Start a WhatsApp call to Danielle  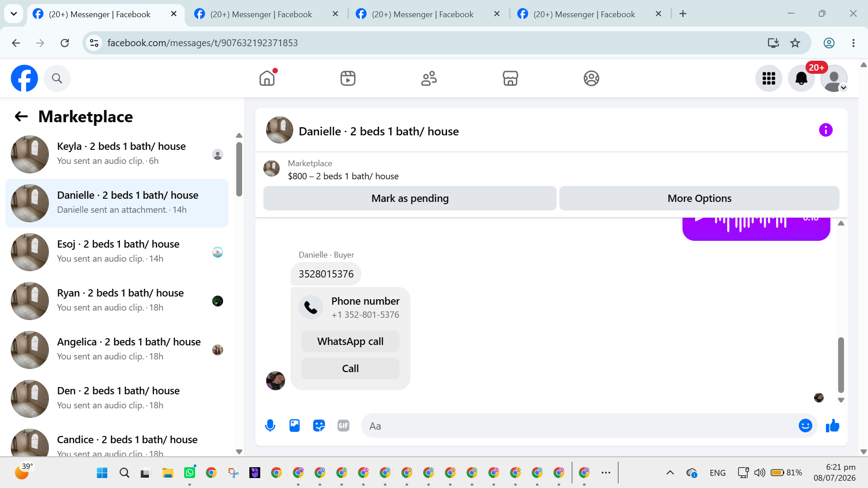tap(350, 341)
